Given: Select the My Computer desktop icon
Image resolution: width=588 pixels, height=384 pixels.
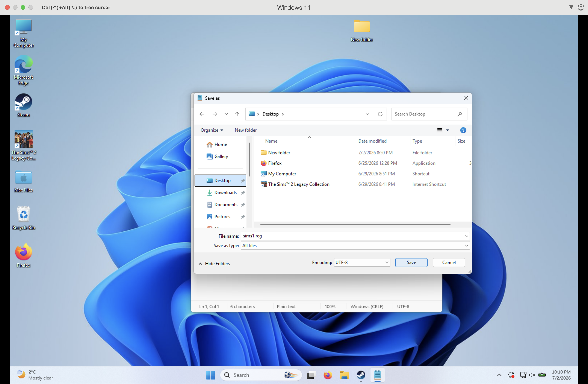Looking at the screenshot, I should [24, 33].
